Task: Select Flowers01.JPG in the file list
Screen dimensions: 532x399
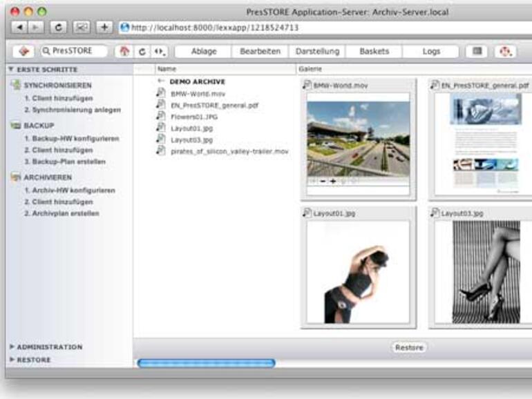Action: tap(194, 117)
